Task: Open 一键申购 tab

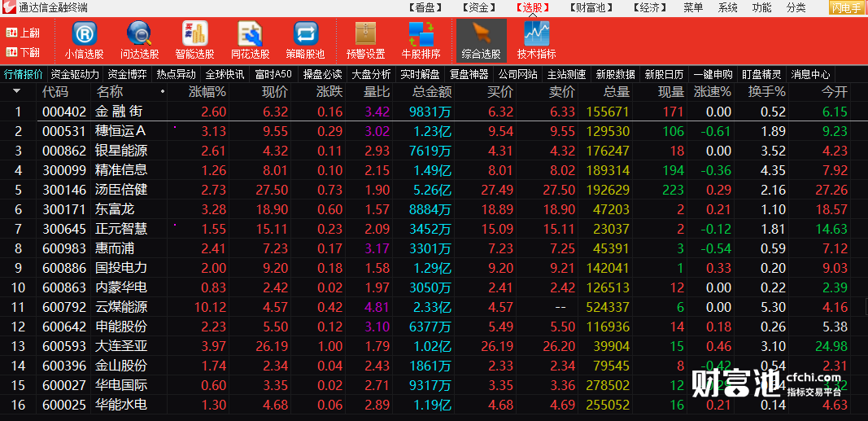Action: 713,75
